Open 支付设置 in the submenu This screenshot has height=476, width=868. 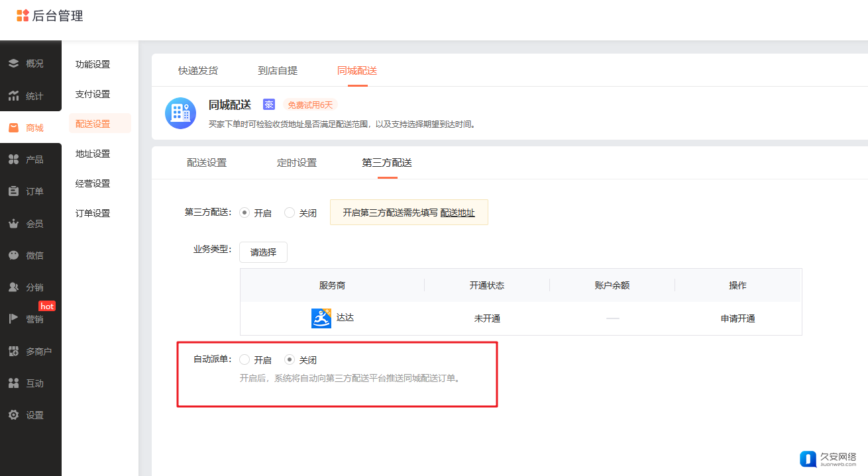93,94
